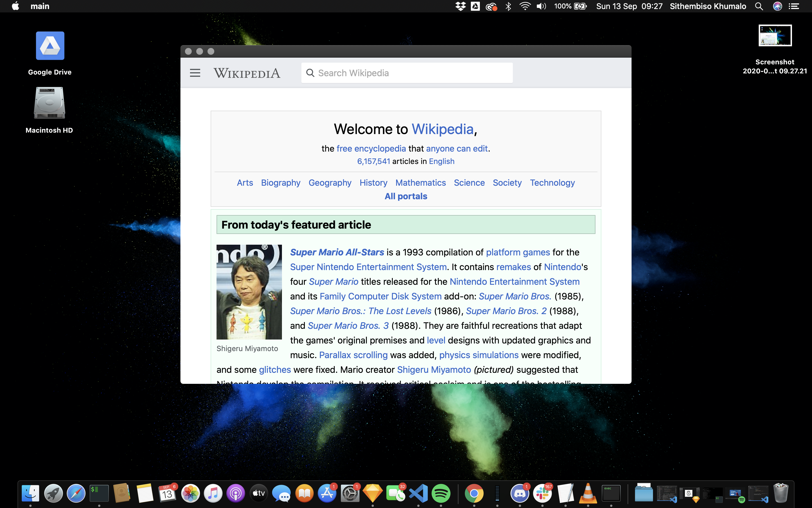
Task: Open the 6,157,541 article count link
Action: point(374,161)
